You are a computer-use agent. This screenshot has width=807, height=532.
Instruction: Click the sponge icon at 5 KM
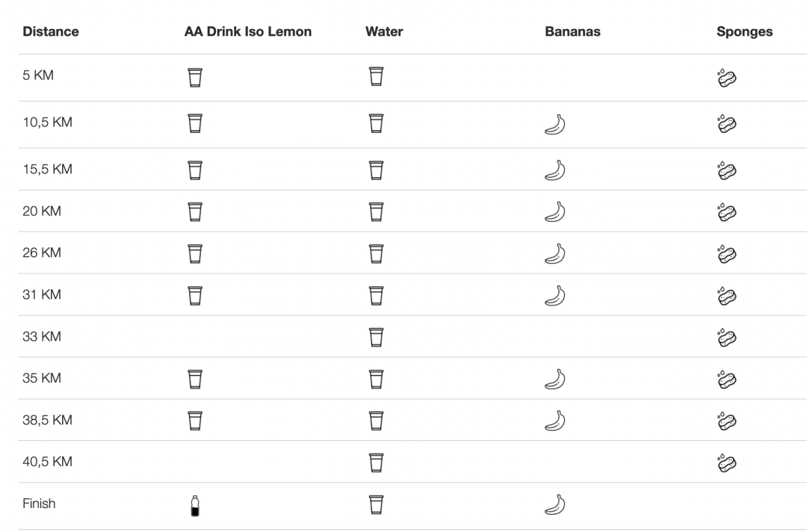point(727,78)
